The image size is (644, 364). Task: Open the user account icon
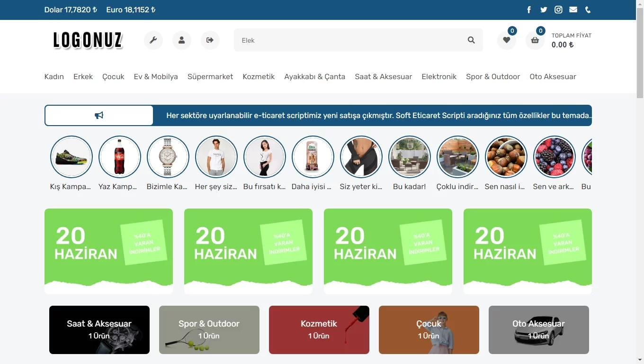tap(181, 40)
